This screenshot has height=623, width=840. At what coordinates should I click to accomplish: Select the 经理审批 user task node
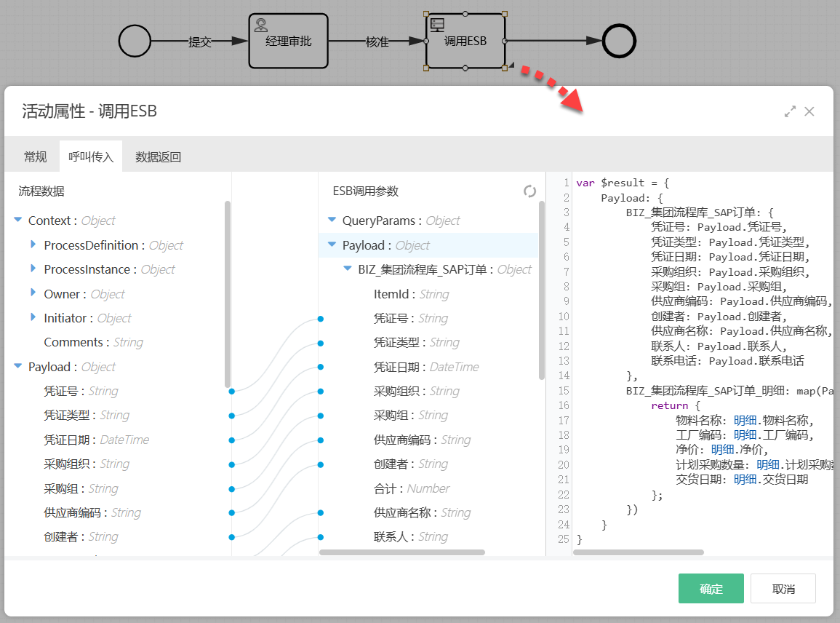(x=288, y=41)
